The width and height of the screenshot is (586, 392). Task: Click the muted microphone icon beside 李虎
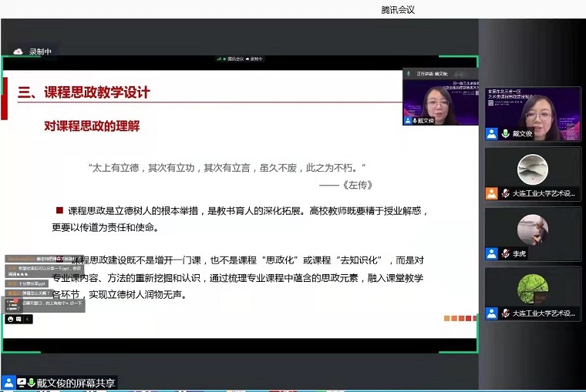(x=505, y=253)
